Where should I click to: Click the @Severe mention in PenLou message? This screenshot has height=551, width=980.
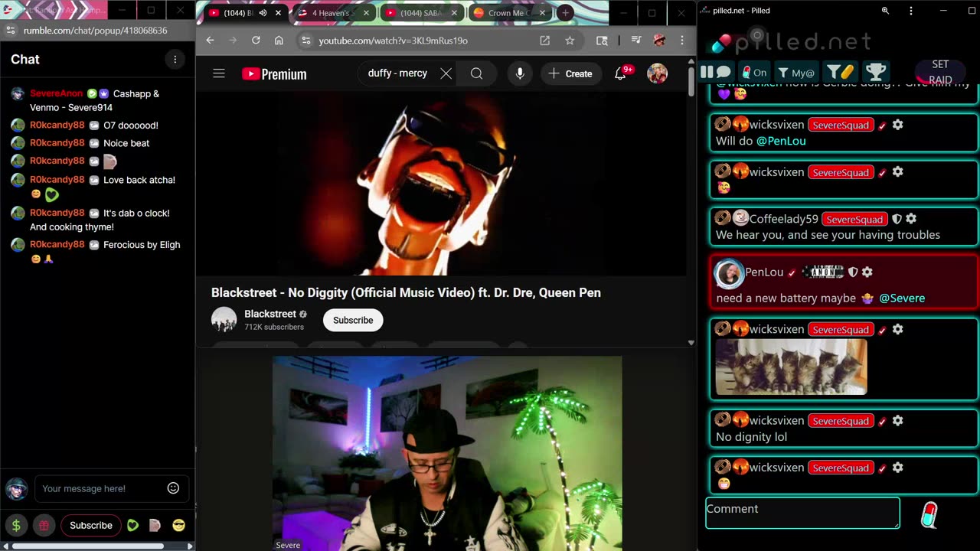coord(902,298)
